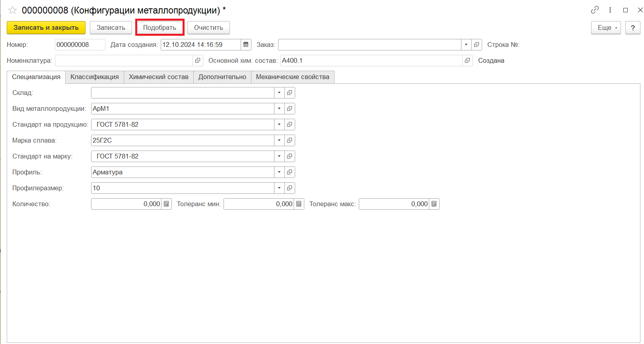This screenshot has height=344, width=644.
Task: Click into the Заказ input field
Action: (x=370, y=44)
